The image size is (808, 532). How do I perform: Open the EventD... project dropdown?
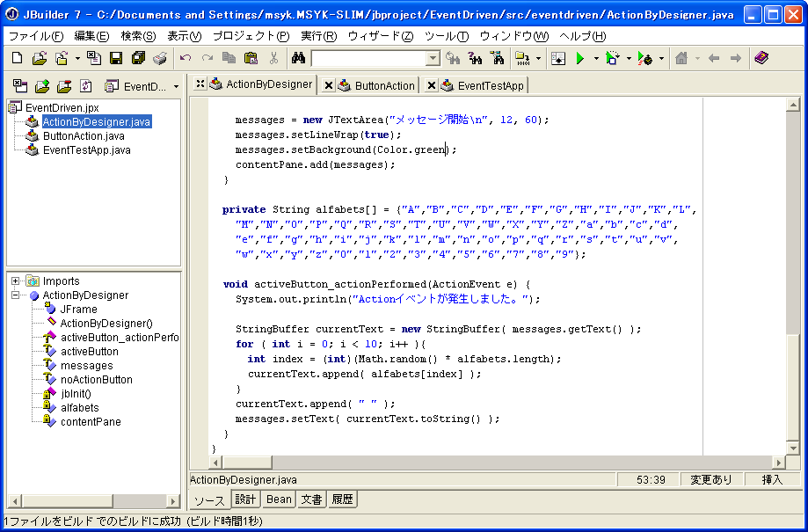(176, 86)
